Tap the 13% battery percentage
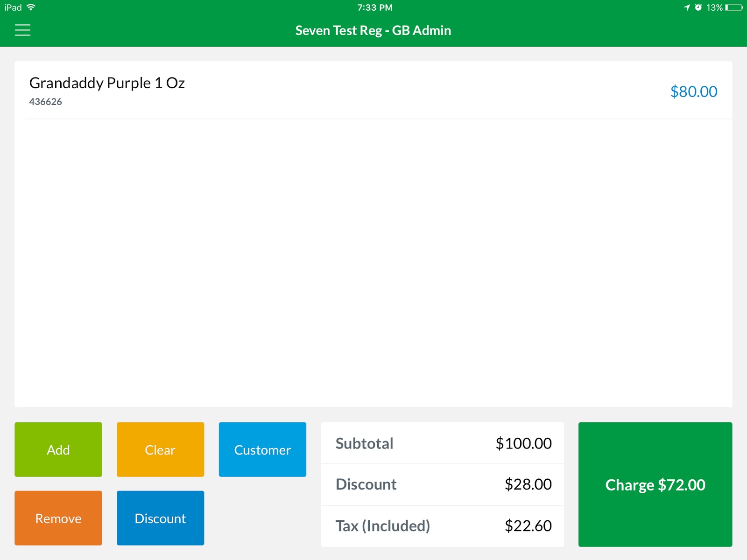Screen dimensions: 747x560 tap(714, 7)
